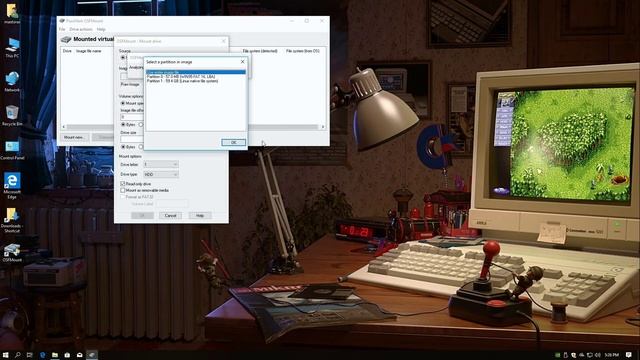Viewport: 640px width, 360px height.
Task: Enable Mount as removable media checkbox
Action: coord(122,190)
